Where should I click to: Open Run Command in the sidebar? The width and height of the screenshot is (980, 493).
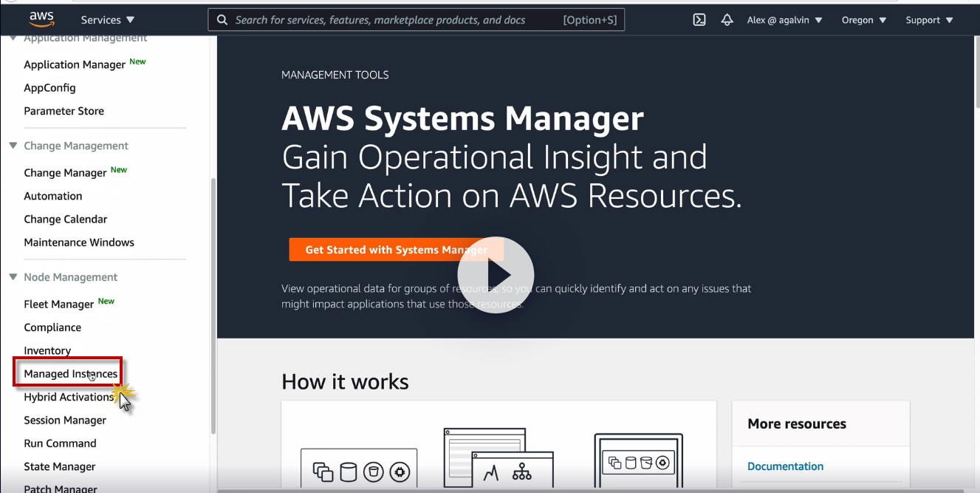tap(60, 443)
